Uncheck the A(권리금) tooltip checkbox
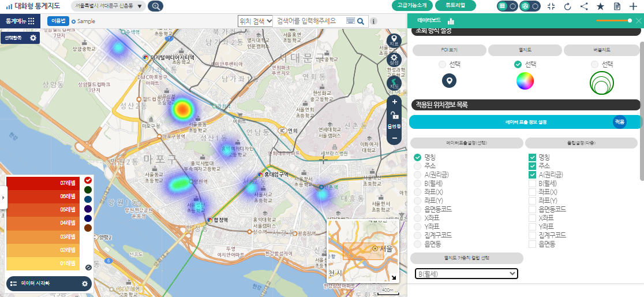The width and height of the screenshot is (644, 297). (533, 175)
